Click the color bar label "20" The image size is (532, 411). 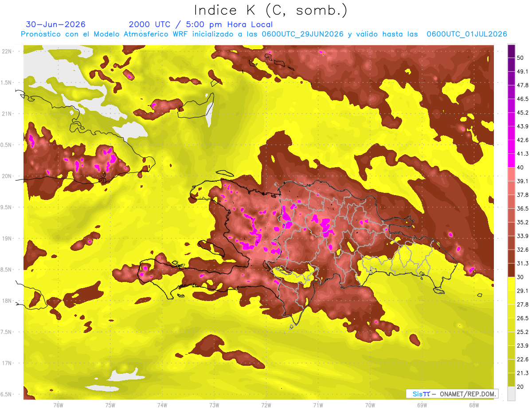pyautogui.click(x=520, y=387)
